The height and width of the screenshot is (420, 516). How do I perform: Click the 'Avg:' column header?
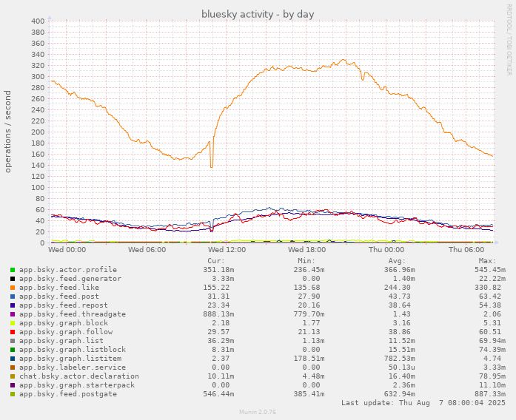(397, 261)
